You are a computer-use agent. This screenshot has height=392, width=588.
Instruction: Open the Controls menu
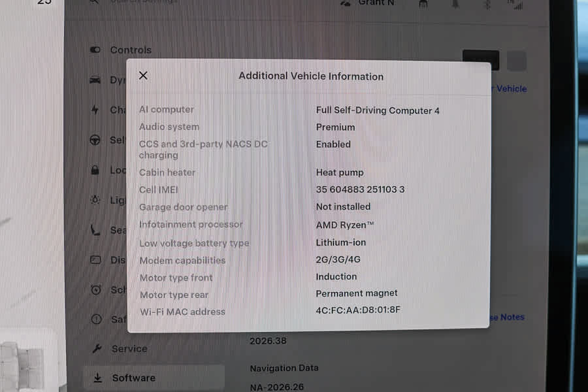click(131, 50)
